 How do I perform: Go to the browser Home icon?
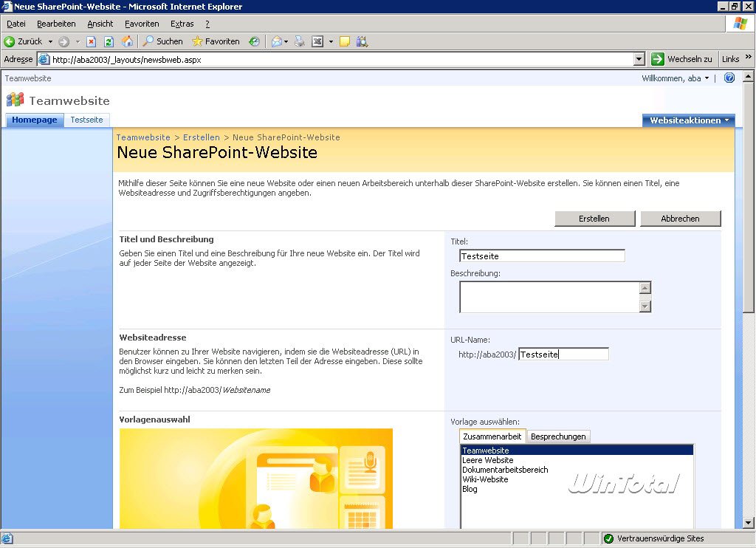(x=127, y=41)
